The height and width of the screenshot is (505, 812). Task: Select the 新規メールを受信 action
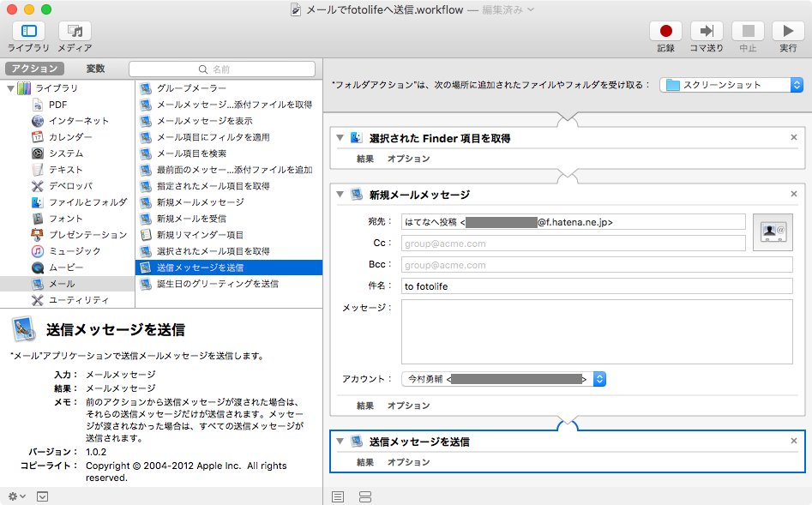pyautogui.click(x=228, y=219)
